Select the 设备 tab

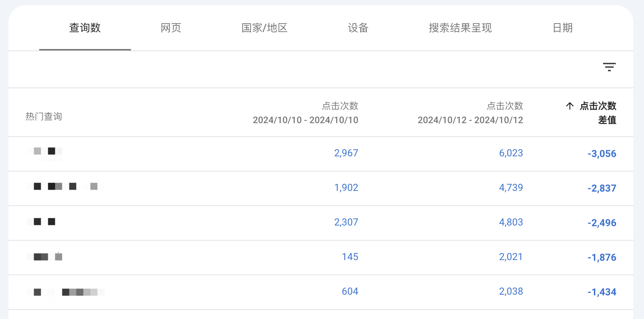358,28
